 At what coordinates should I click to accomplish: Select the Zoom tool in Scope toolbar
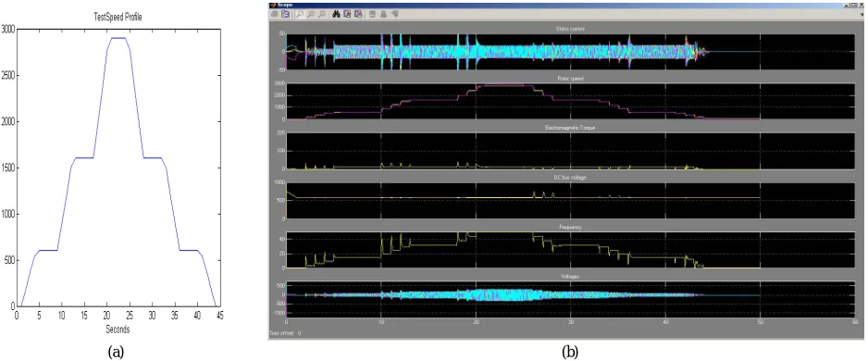tap(300, 14)
